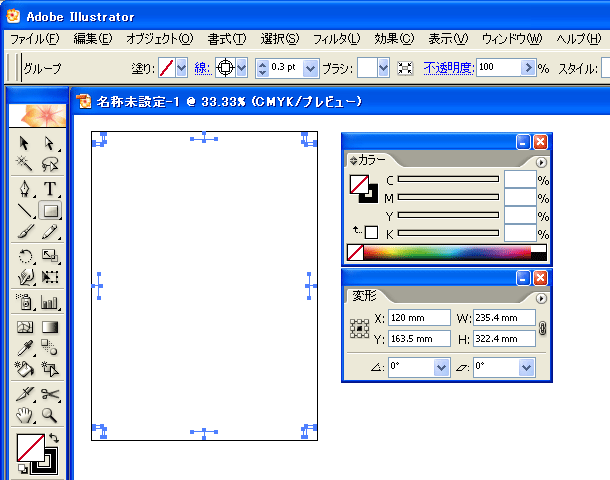This screenshot has height=480, width=610.
Task: Click the 不透明度 opacity link
Action: click(x=449, y=68)
